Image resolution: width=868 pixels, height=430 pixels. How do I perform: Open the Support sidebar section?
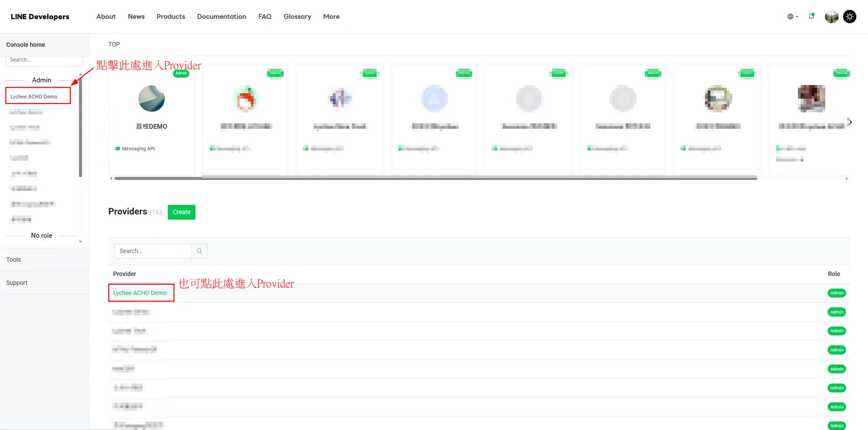click(17, 283)
